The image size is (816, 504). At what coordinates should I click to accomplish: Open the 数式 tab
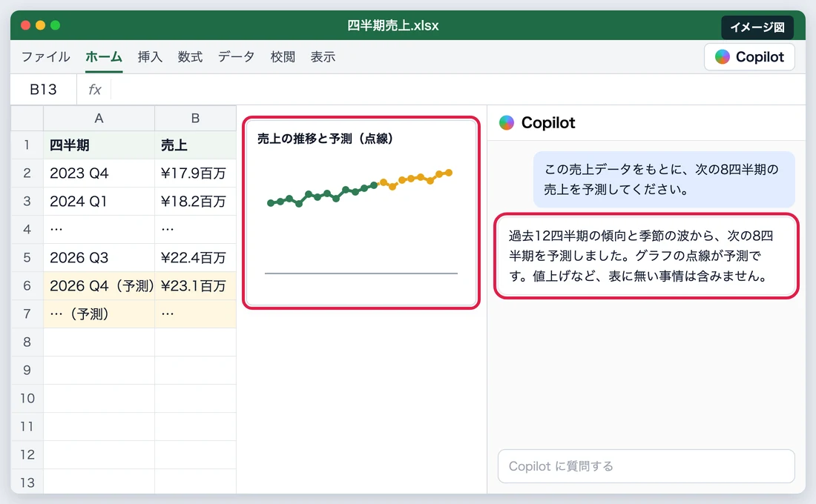pos(190,56)
